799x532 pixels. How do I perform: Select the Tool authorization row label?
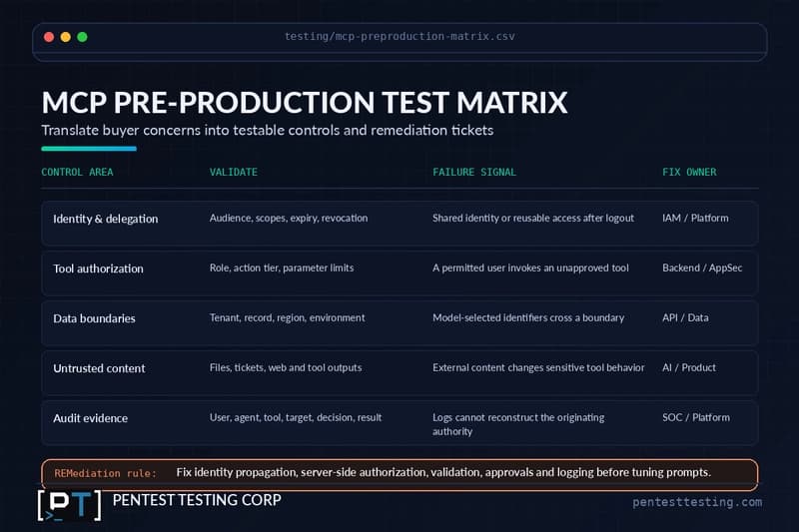click(x=98, y=268)
